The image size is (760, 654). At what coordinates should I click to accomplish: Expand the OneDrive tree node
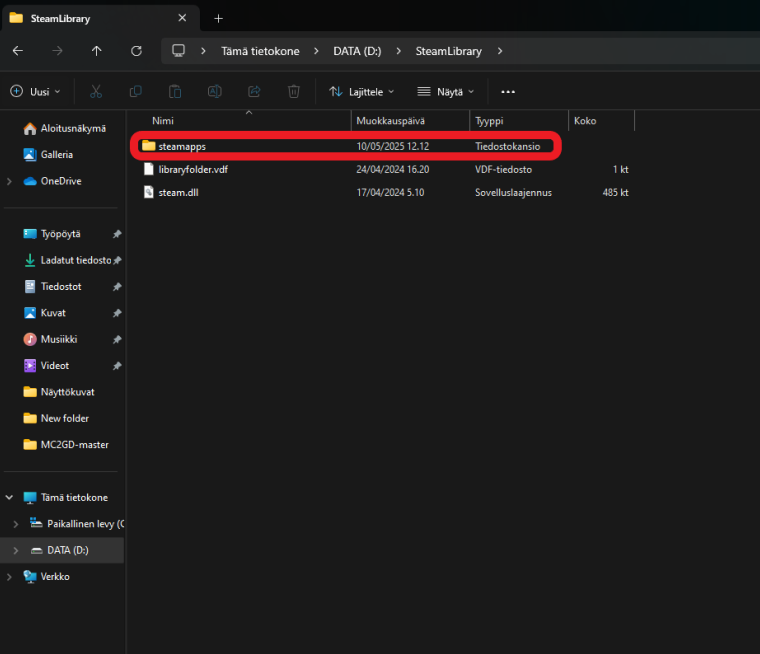click(9, 181)
